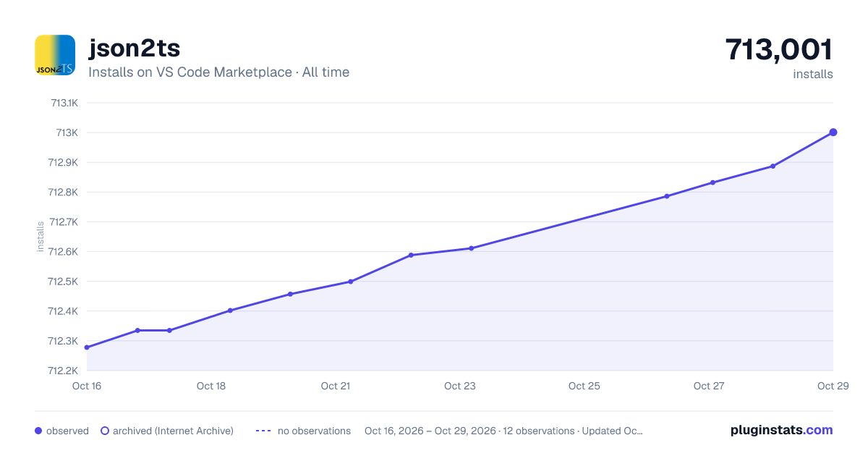The width and height of the screenshot is (868, 456).
Task: Click the vertical 'installs' axis title
Action: (x=41, y=237)
